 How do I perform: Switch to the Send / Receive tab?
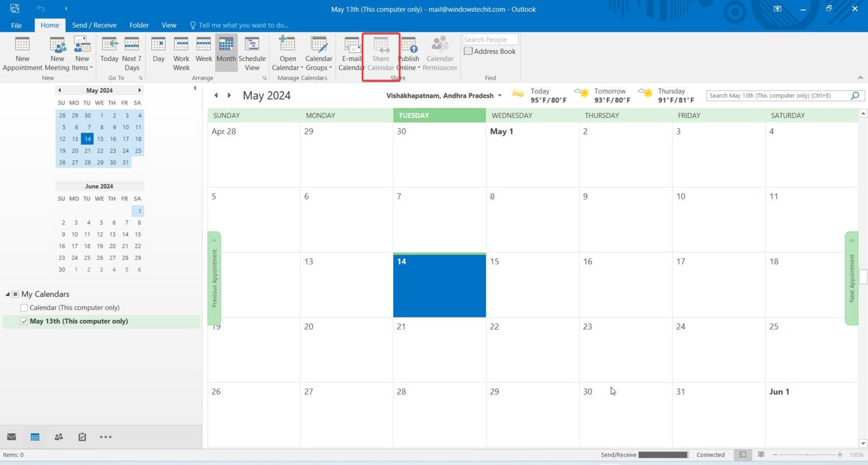tap(94, 25)
